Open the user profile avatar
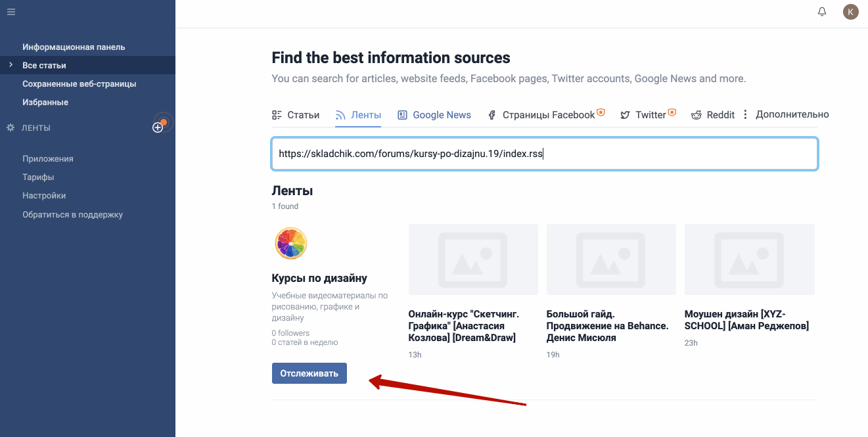The height and width of the screenshot is (437, 868). (x=851, y=12)
